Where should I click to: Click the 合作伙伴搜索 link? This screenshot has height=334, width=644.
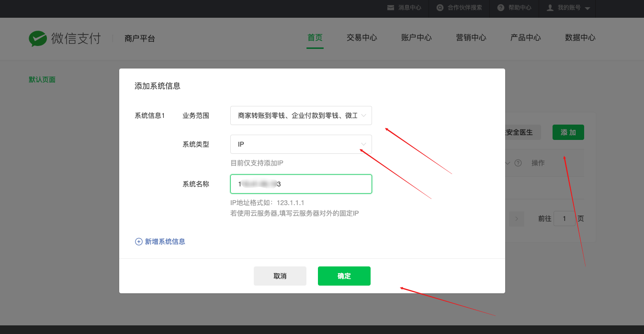tap(465, 8)
